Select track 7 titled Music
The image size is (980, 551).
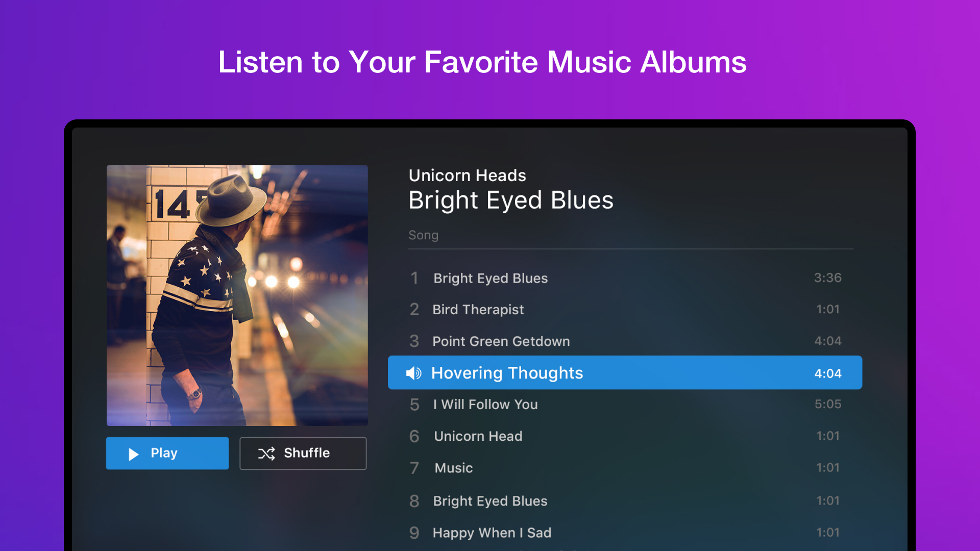(x=453, y=468)
